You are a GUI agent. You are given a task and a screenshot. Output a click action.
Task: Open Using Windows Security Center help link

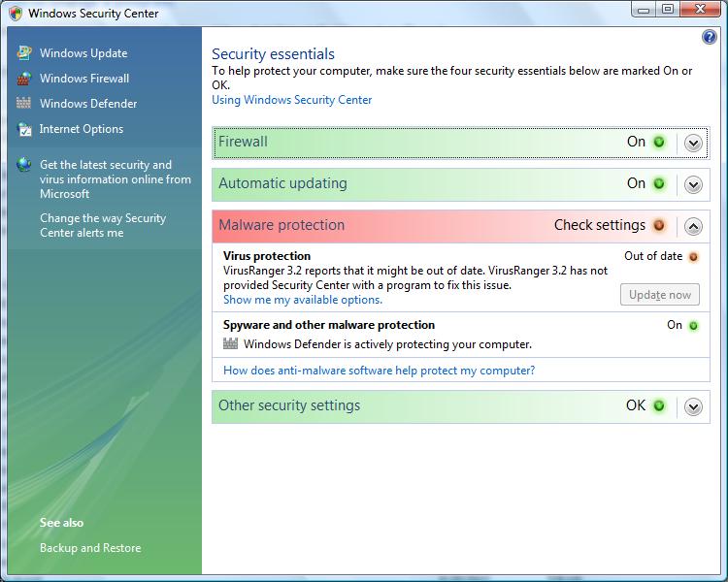pyautogui.click(x=291, y=100)
